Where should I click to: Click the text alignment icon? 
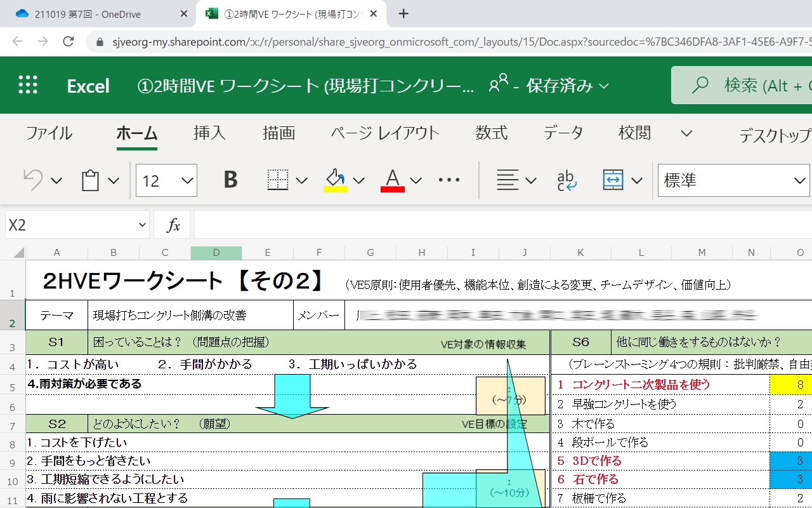click(x=507, y=180)
